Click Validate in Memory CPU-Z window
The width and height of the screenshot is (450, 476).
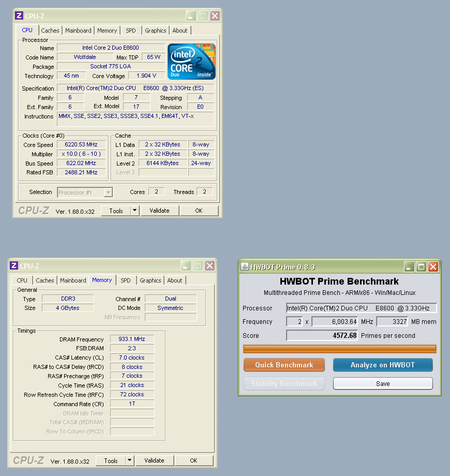click(x=154, y=460)
